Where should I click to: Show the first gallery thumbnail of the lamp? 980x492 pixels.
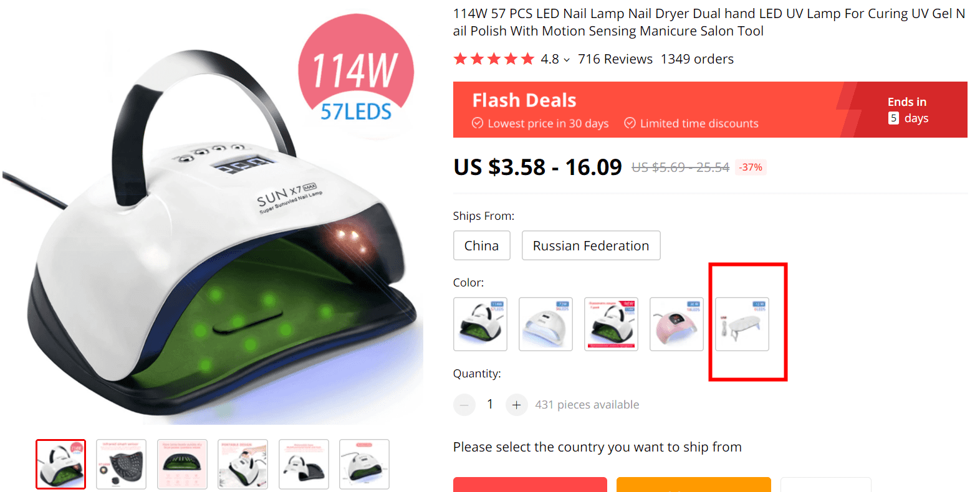(60, 464)
